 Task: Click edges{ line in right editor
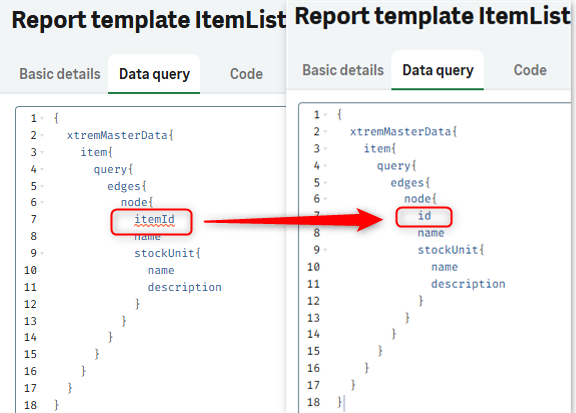coord(410,183)
